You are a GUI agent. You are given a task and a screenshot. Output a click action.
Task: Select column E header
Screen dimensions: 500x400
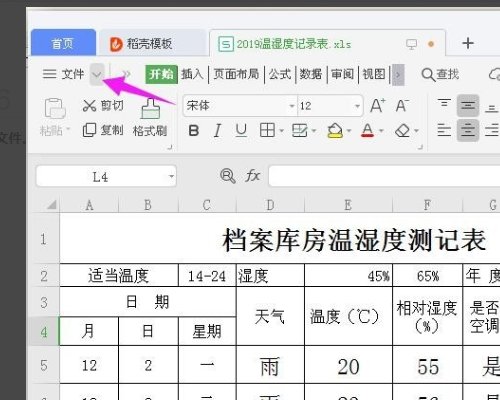pos(348,205)
